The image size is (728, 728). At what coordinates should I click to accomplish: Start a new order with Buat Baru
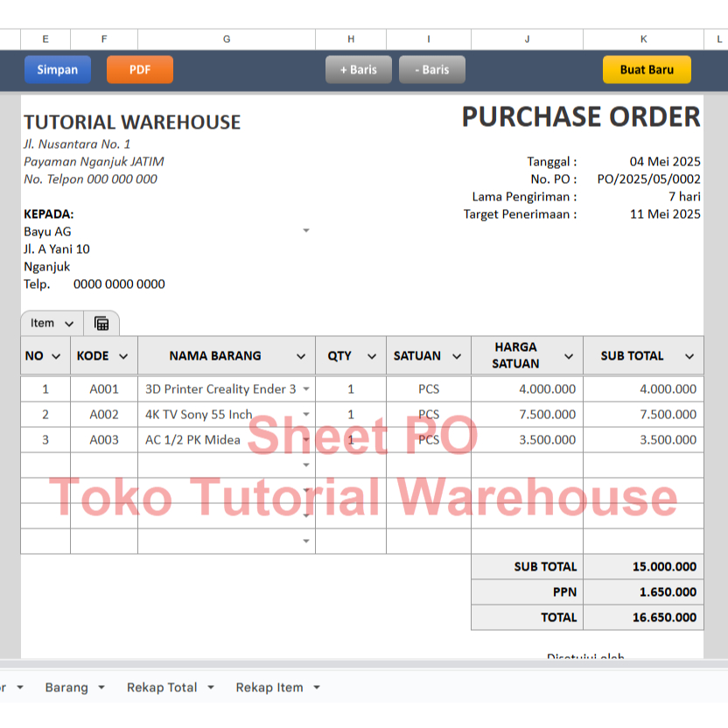click(647, 68)
